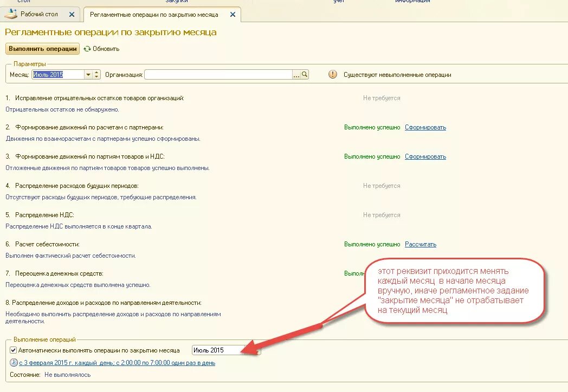Click Не требуется status for Распределение НДС
Viewport: 568px width, 392px height.
[382, 215]
